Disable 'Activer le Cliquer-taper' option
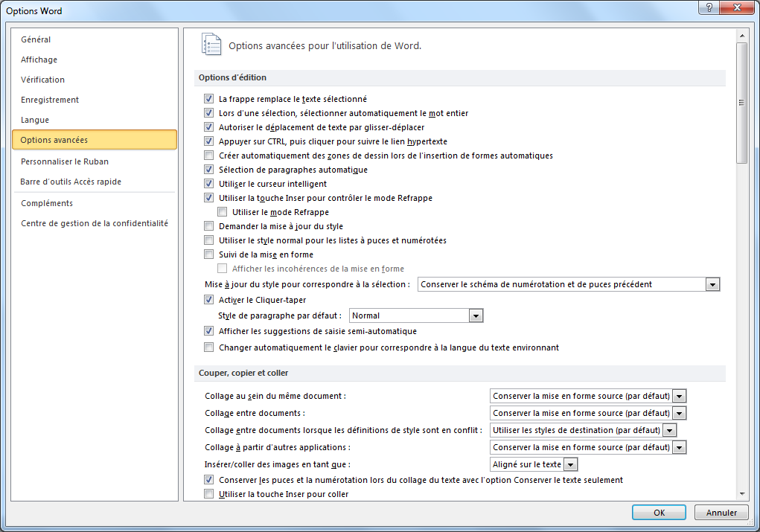Viewport: 760px width, 532px height. pyautogui.click(x=209, y=300)
